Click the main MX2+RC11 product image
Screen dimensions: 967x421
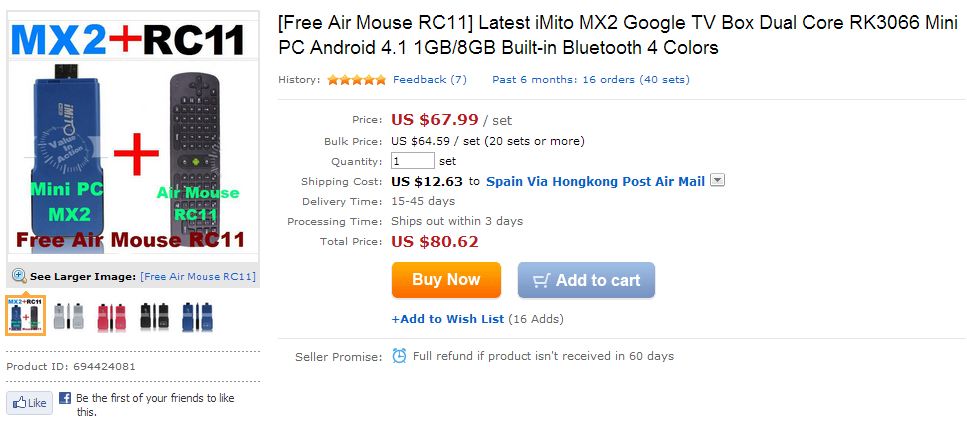(x=132, y=140)
